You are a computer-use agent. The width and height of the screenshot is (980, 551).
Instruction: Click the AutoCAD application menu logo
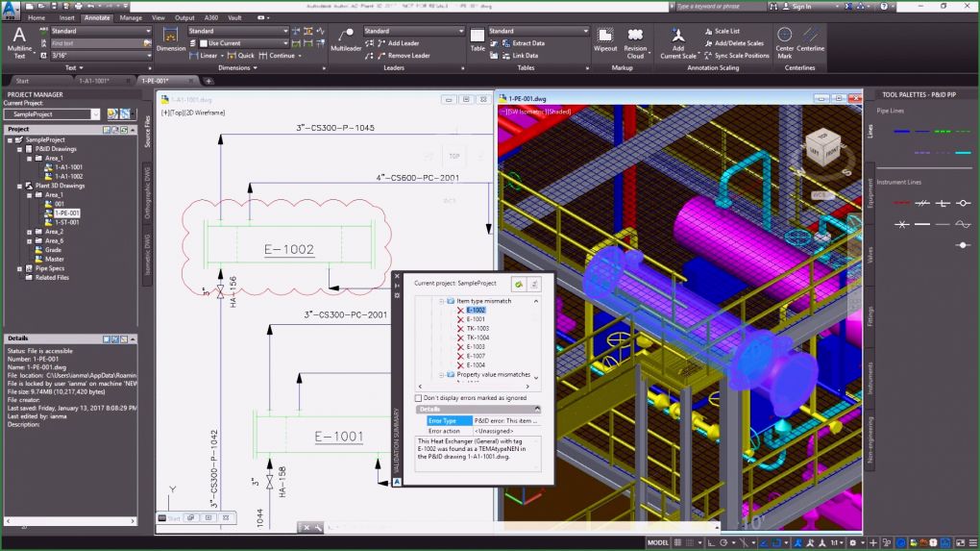10,9
